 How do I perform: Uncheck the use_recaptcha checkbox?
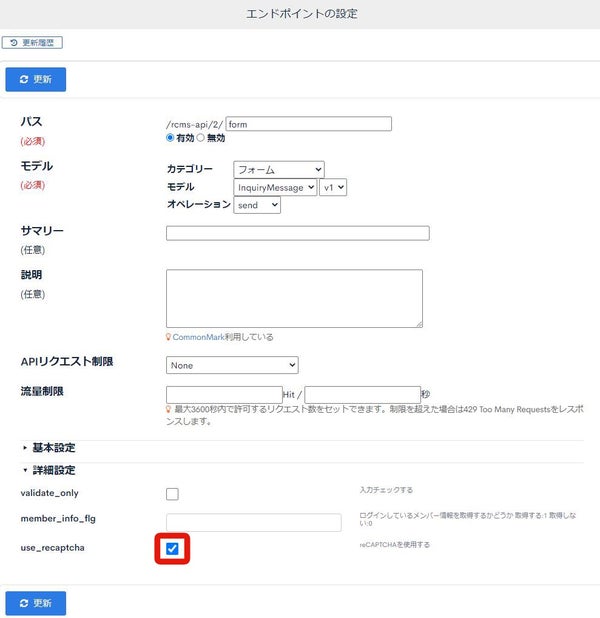pyautogui.click(x=172, y=548)
